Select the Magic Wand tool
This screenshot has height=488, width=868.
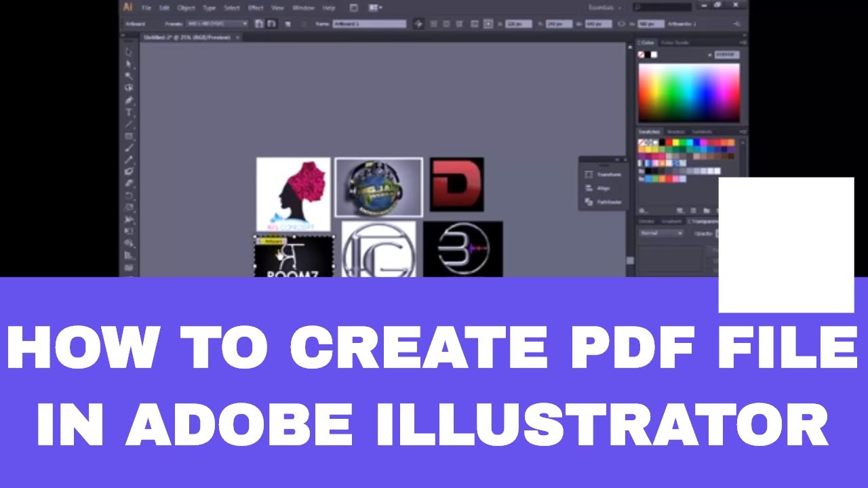click(x=129, y=76)
